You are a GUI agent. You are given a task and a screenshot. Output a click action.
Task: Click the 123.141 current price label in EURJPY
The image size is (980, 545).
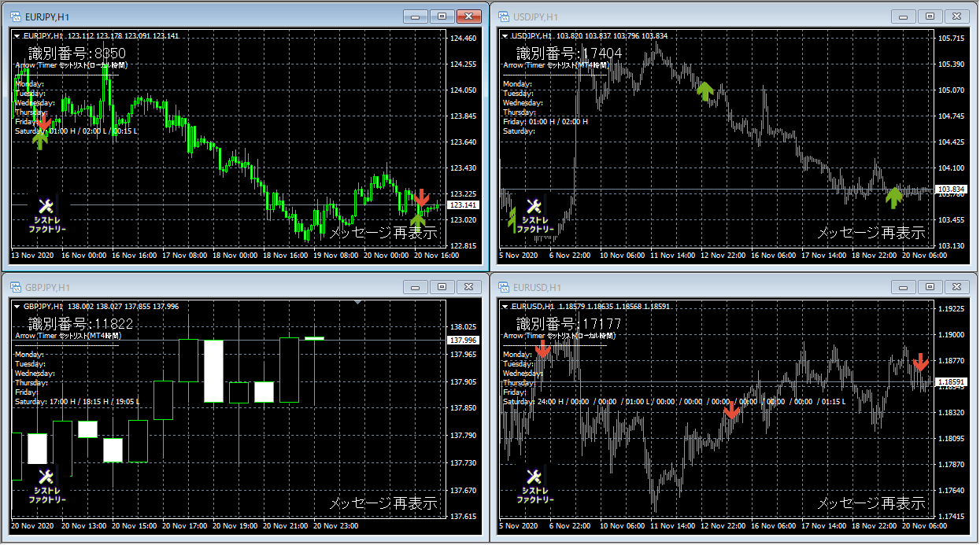point(464,204)
